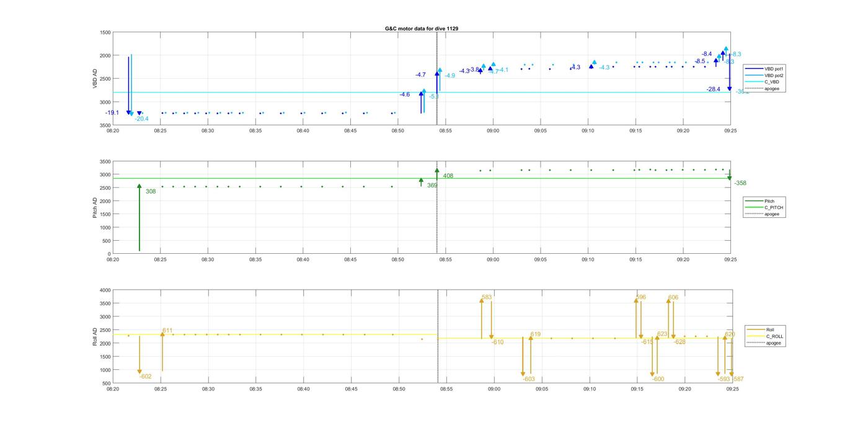The height and width of the screenshot is (430, 868).
Task: Click the "Pitch AD" y-axis label
Action: click(x=95, y=207)
